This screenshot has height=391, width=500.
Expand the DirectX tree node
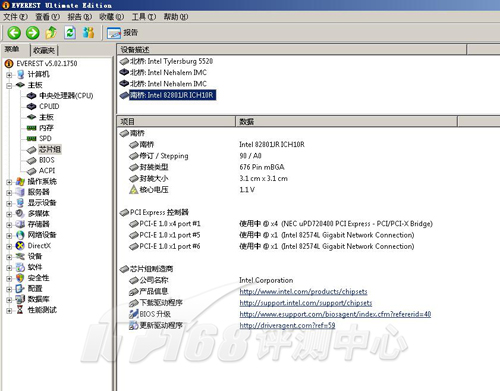point(9,246)
